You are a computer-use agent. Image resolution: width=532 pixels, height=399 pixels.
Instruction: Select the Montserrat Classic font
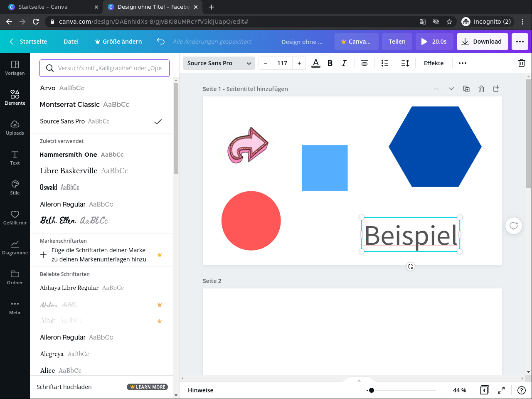[x=101, y=105]
